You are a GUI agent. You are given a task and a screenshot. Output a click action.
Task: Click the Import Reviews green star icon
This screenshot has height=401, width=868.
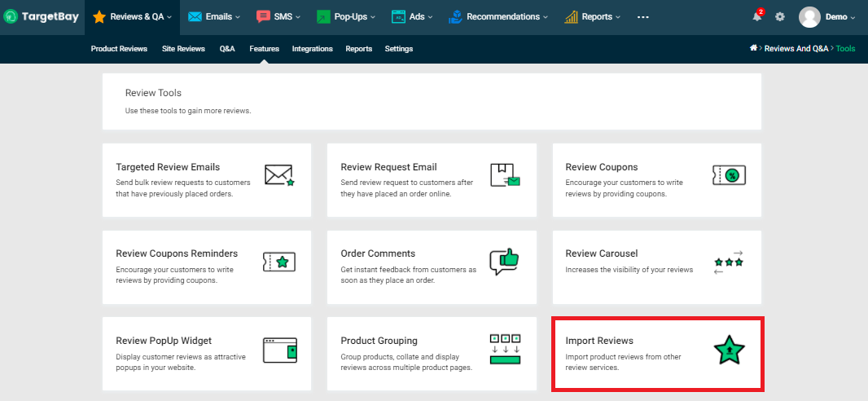[x=729, y=350]
